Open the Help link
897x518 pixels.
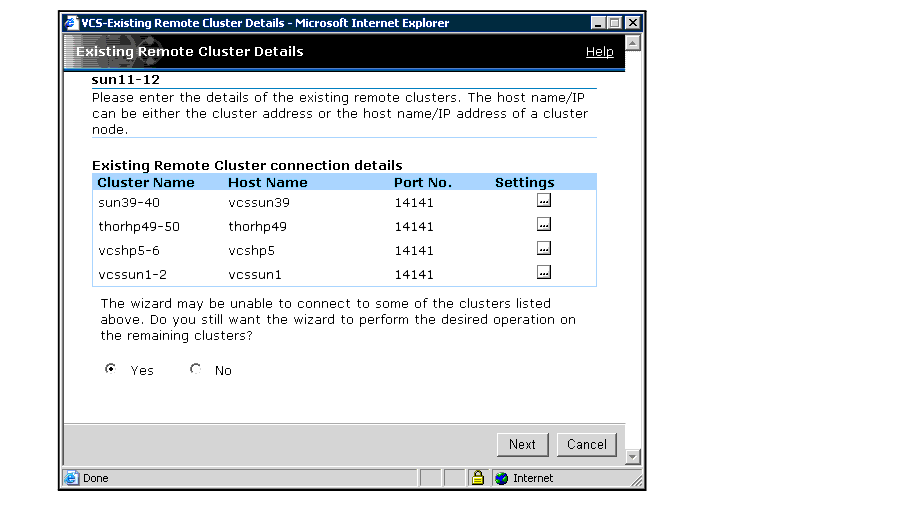tap(599, 52)
